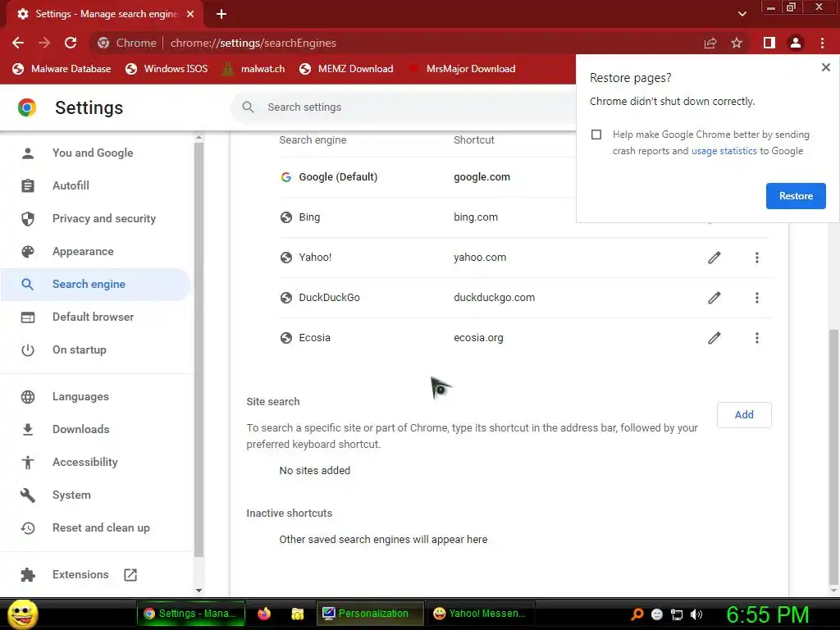This screenshot has height=630, width=840.
Task: Open the network tray icon
Action: (677, 614)
